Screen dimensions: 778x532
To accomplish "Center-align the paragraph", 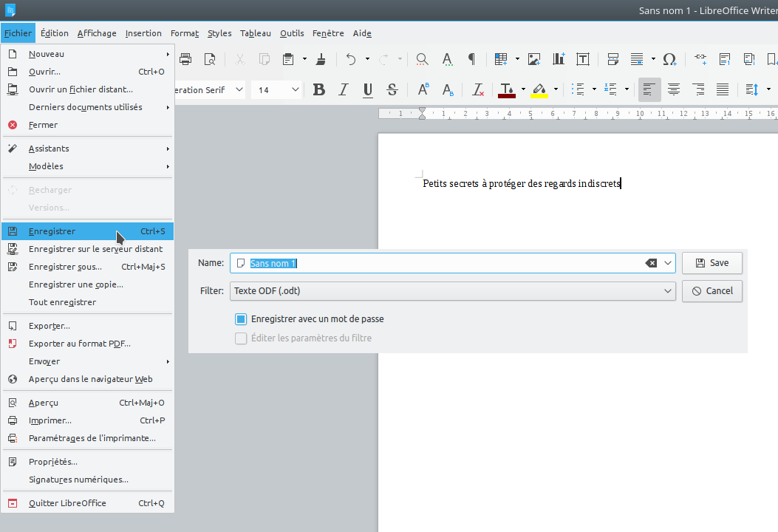I will (674, 90).
